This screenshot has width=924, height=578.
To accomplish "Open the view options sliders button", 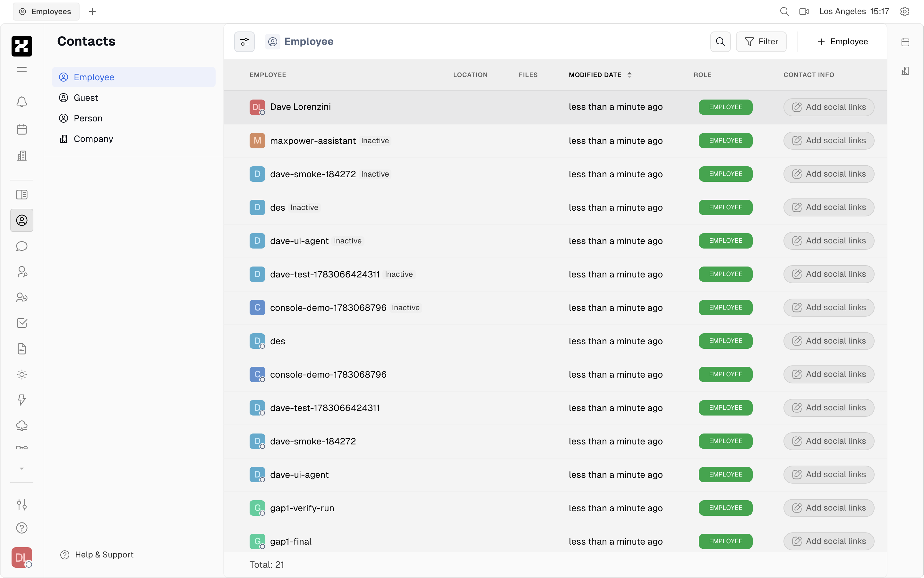I will [244, 42].
